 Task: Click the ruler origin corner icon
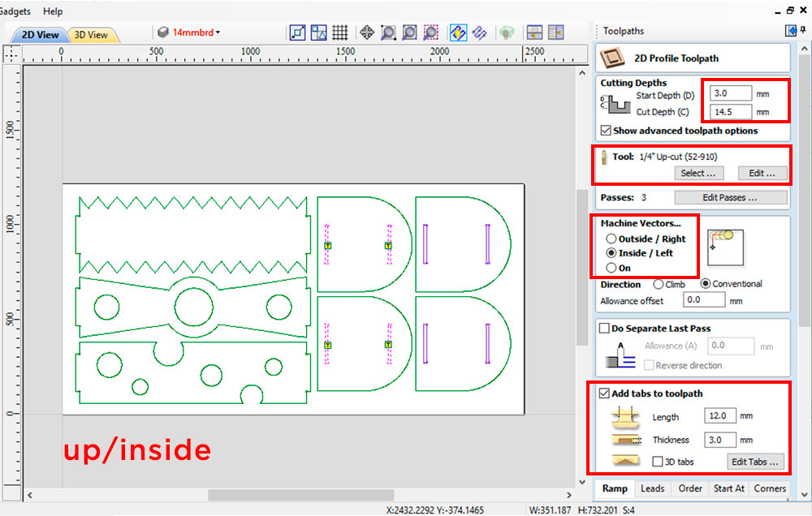pos(11,54)
